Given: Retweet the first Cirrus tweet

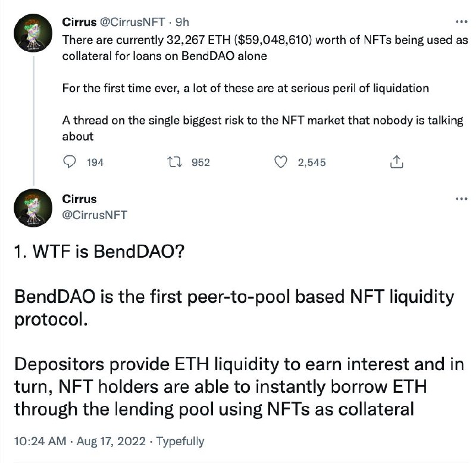Looking at the screenshot, I should pyautogui.click(x=175, y=162).
